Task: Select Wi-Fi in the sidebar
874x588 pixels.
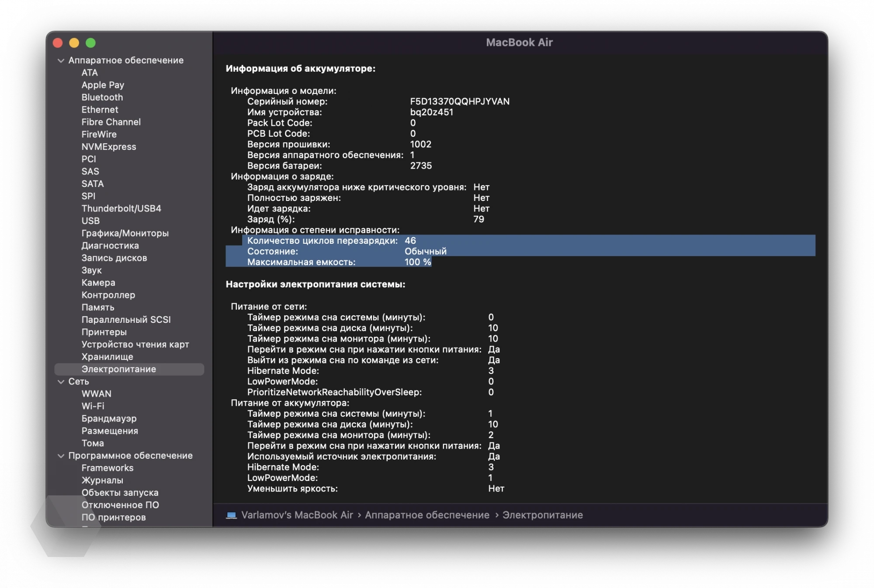Action: point(93,406)
